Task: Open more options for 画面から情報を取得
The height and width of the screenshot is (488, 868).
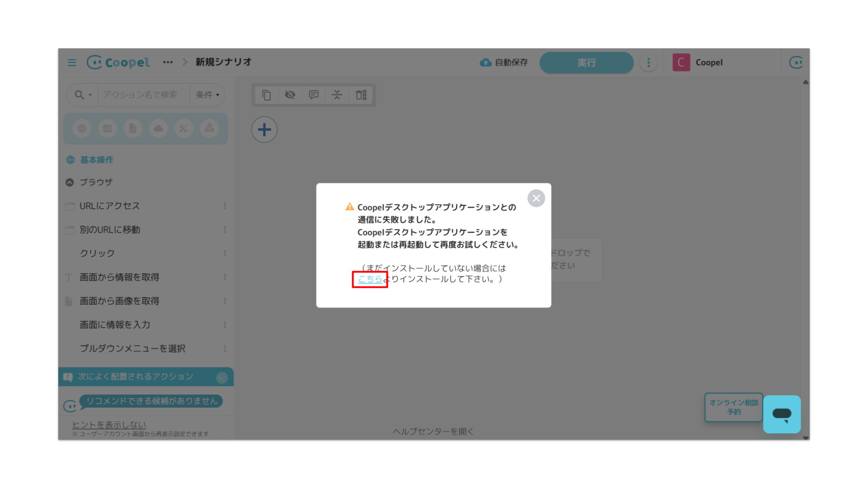Action: pos(225,277)
